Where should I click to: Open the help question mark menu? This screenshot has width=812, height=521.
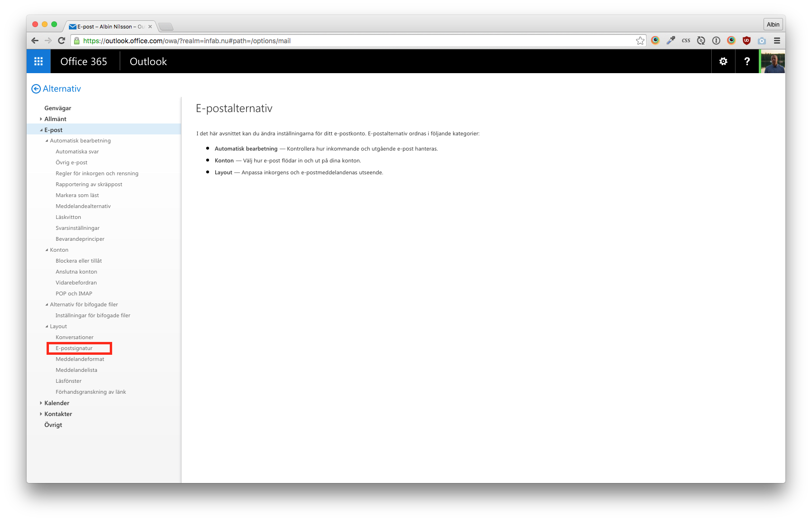click(747, 61)
